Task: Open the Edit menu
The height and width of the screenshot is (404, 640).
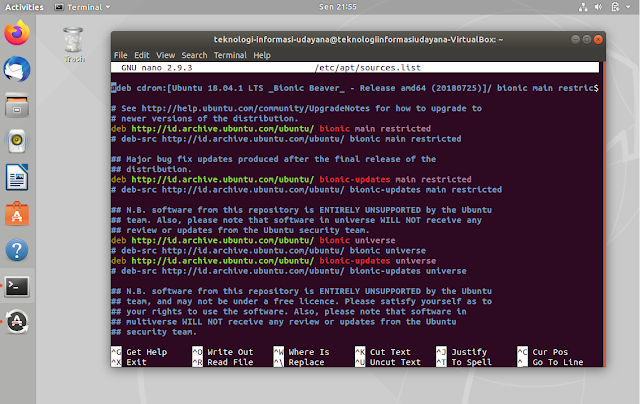Action: pos(142,55)
